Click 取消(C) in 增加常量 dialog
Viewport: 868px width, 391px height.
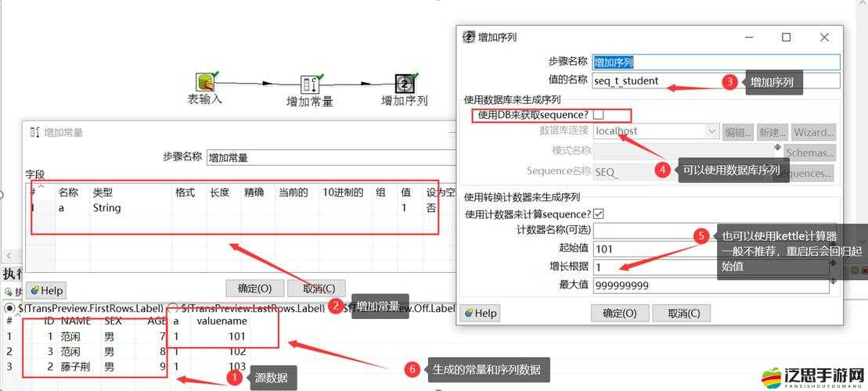click(319, 288)
